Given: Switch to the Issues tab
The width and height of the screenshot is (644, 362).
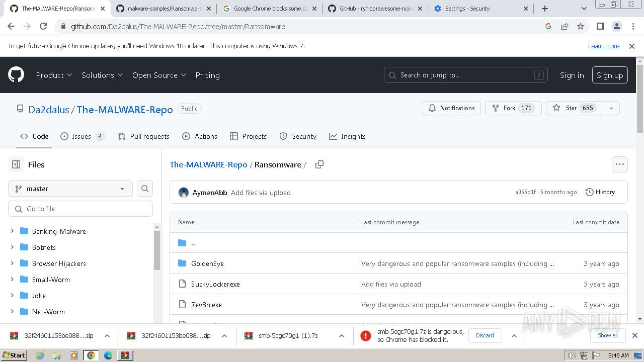Looking at the screenshot, I should (83, 136).
